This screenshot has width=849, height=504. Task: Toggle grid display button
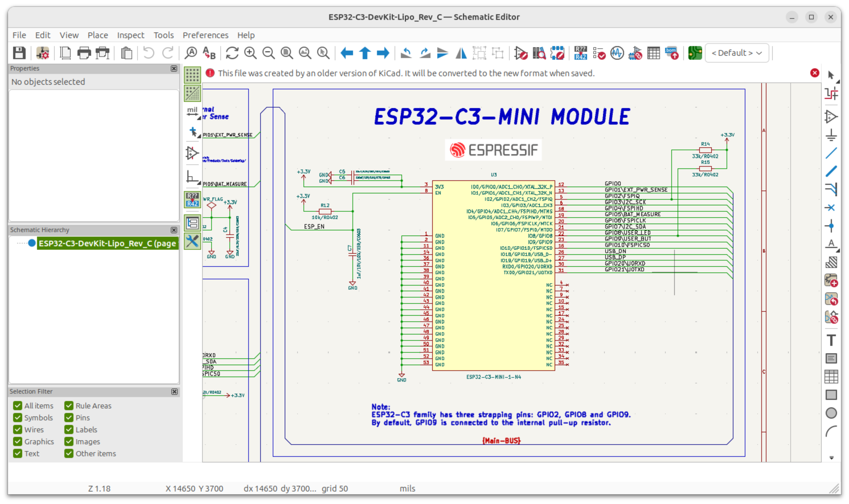[192, 75]
